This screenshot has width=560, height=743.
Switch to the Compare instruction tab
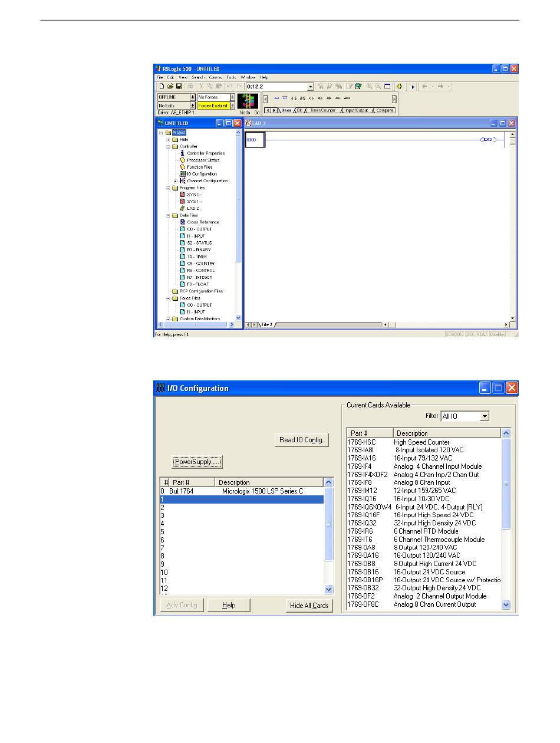pos(385,110)
